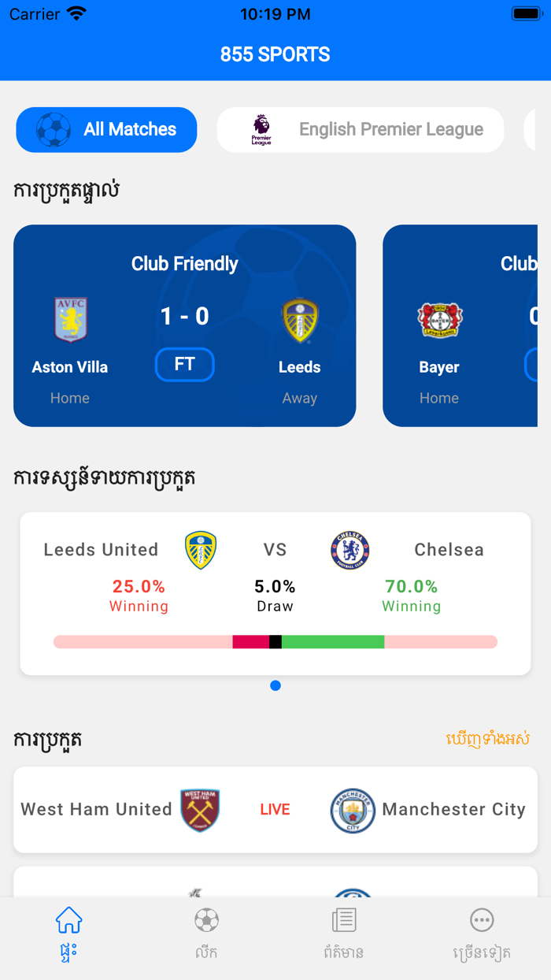Select the English Premier League filter
This screenshot has height=980, width=551.
click(x=361, y=130)
